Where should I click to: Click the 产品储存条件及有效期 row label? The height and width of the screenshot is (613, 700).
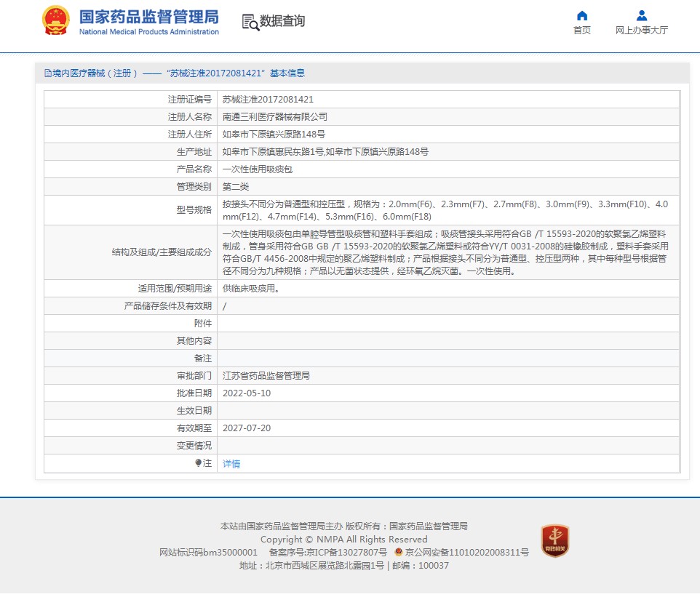(x=168, y=306)
